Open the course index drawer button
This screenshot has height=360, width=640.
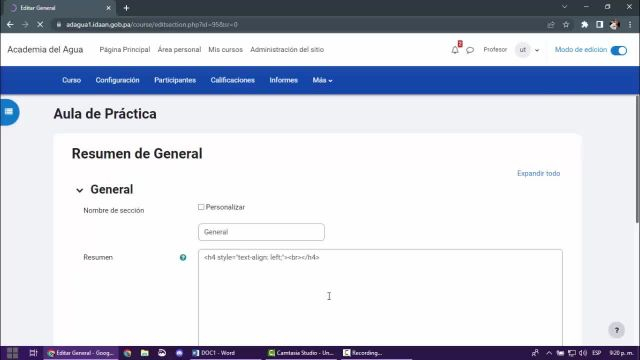pos(9,111)
